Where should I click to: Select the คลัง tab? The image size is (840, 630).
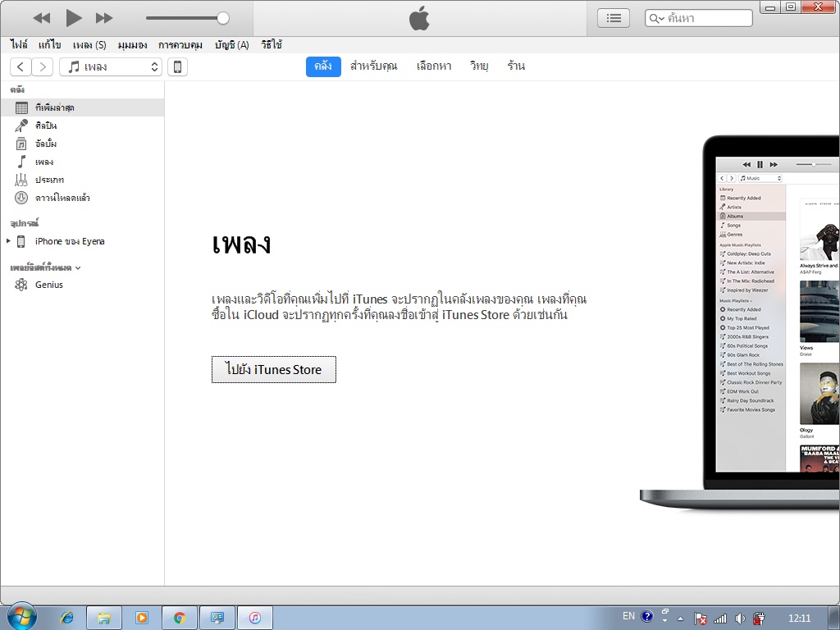click(x=323, y=66)
